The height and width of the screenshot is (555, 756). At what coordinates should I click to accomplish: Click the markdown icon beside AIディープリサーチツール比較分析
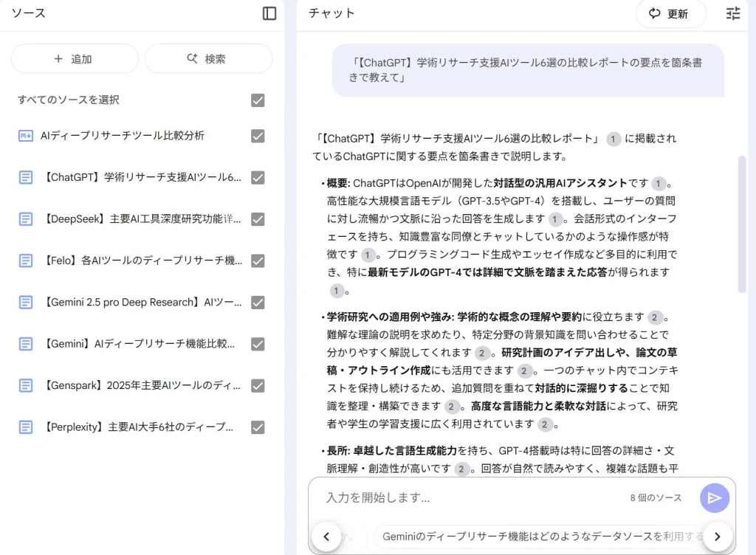point(26,136)
